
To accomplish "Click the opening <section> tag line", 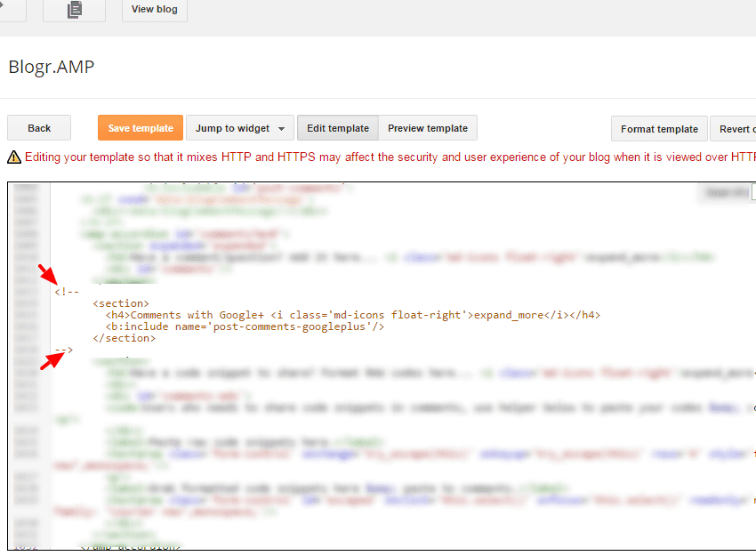I will point(121,303).
